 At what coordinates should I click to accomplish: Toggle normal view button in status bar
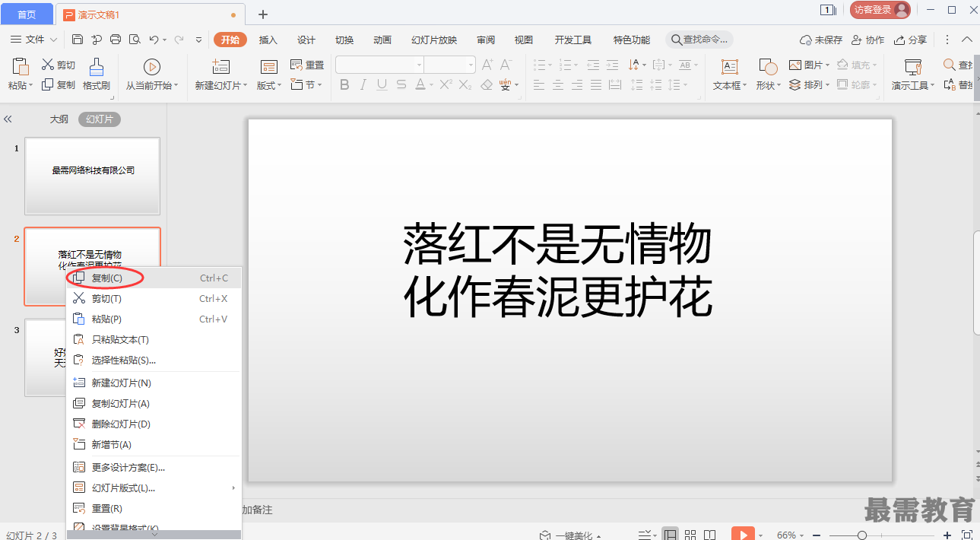point(670,535)
